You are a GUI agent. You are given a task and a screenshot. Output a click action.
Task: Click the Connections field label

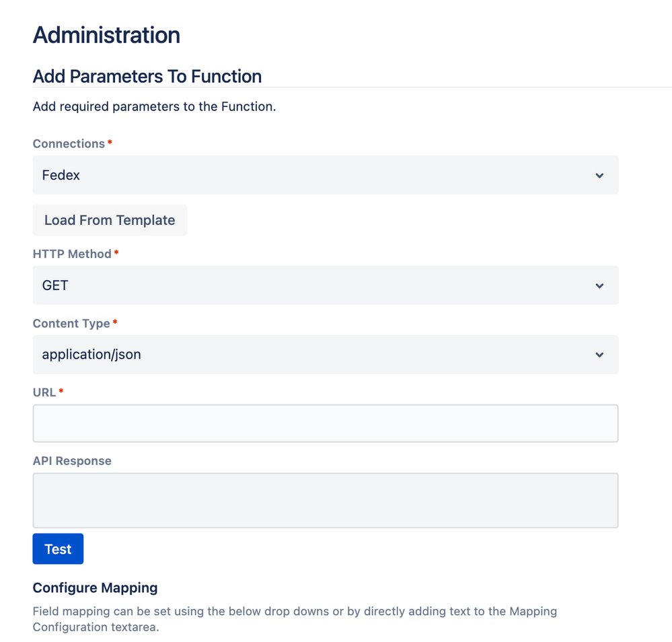(69, 143)
